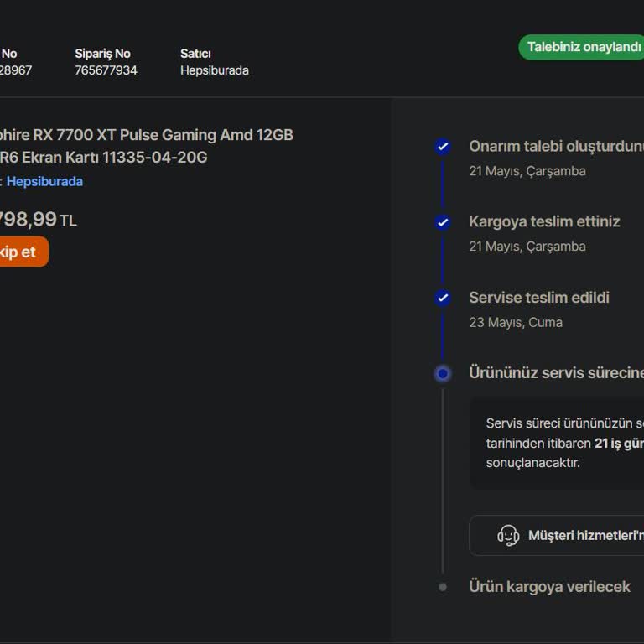Click the checkmark icon beside "Kargoya teslim ettiniz"
This screenshot has height=644, width=644.
pos(443,222)
